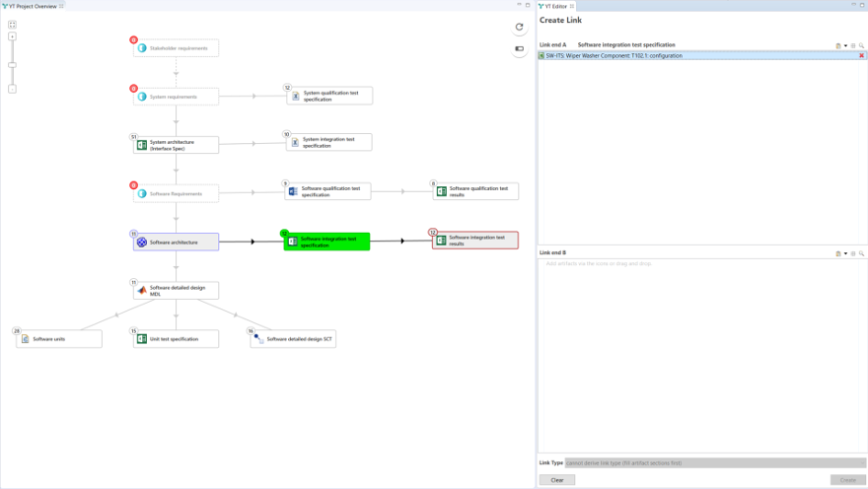Select the System requirements node icon
This screenshot has width=868, height=489.
[142, 97]
